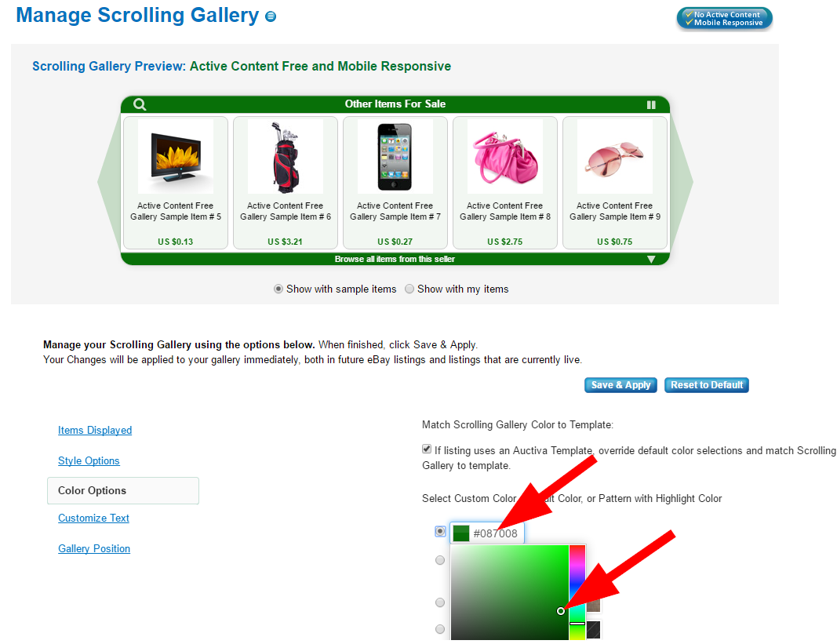Open the pink handbag sample item thumbnail
Viewport: 837px width, 644px height.
[505, 156]
